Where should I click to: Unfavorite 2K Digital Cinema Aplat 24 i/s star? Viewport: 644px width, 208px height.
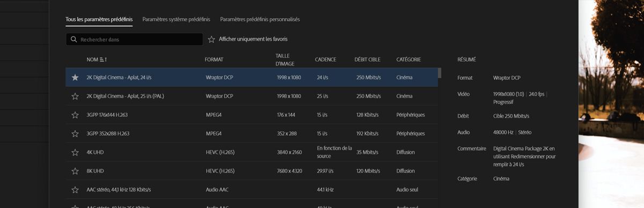75,77
